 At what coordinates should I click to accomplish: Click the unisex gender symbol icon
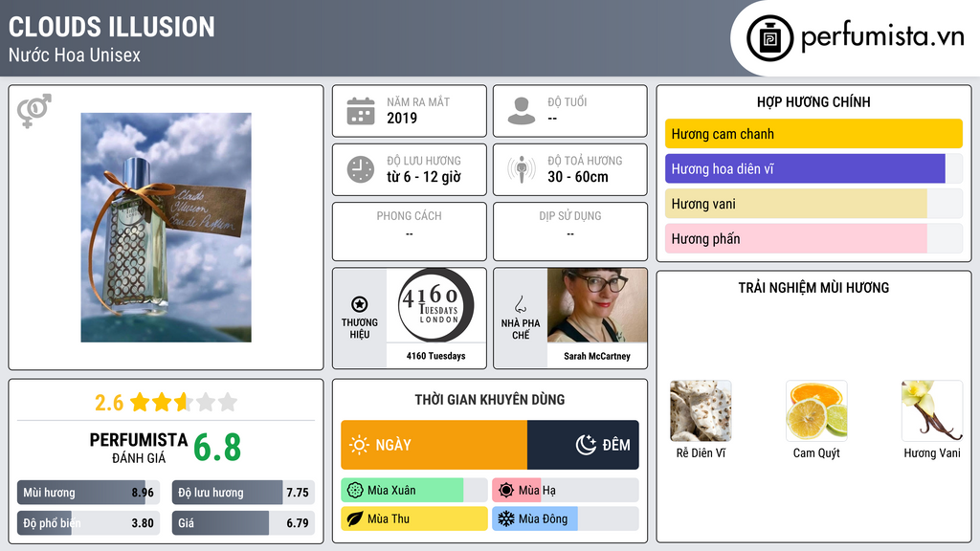pos(33,111)
